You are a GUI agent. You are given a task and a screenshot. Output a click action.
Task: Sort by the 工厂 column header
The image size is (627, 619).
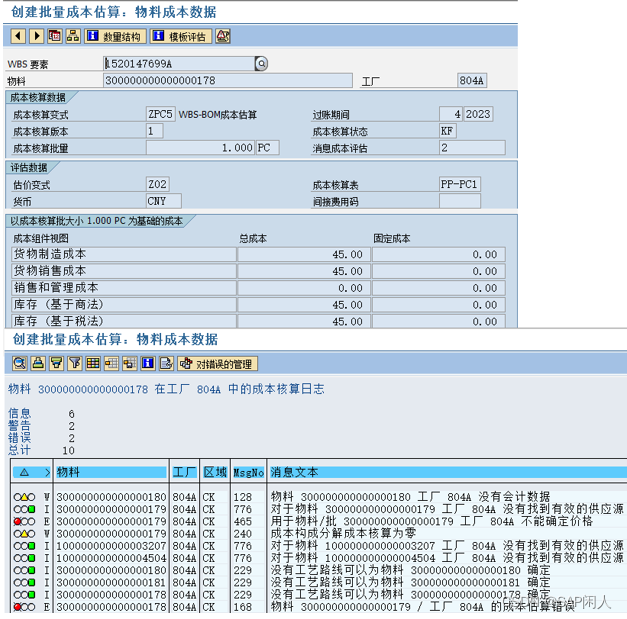[x=184, y=472]
